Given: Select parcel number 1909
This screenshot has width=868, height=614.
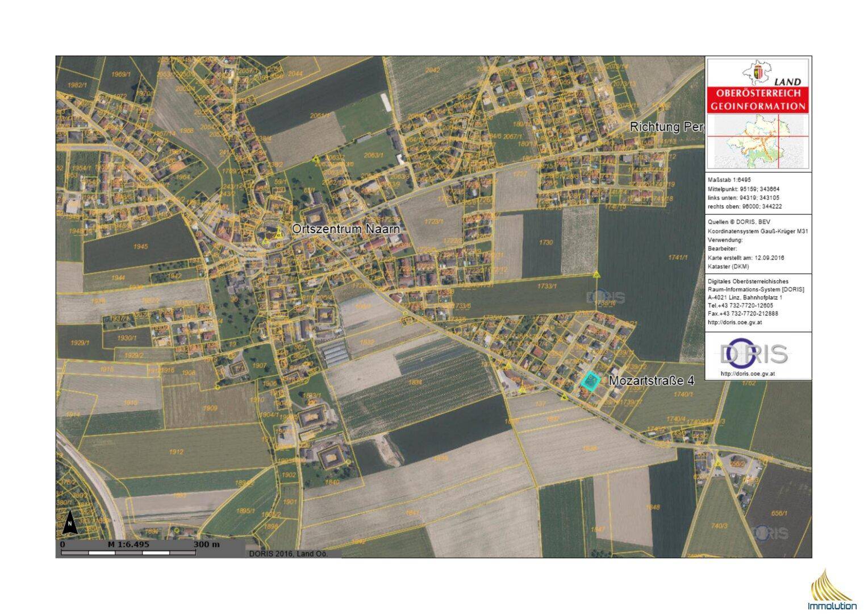Looking at the screenshot, I should (210, 408).
